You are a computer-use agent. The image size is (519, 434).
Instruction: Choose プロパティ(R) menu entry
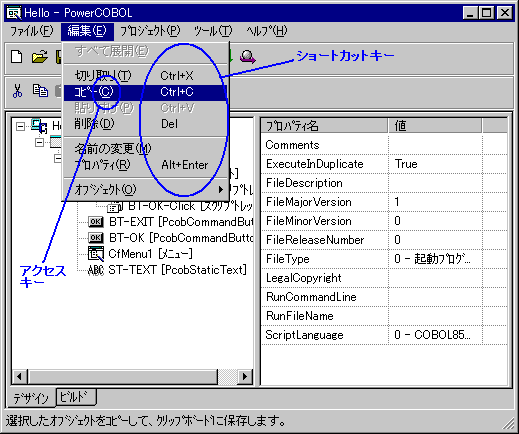point(145,165)
